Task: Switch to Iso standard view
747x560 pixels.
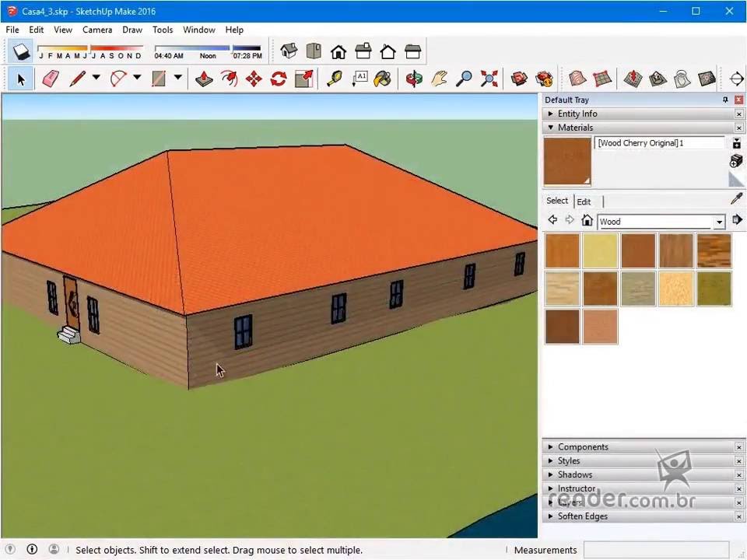Action: coord(289,52)
